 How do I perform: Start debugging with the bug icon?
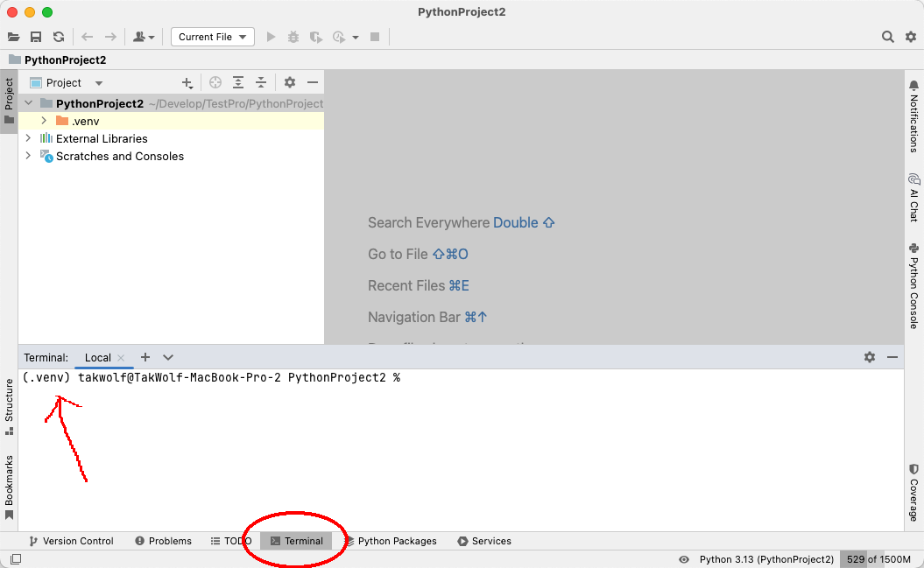click(x=293, y=37)
